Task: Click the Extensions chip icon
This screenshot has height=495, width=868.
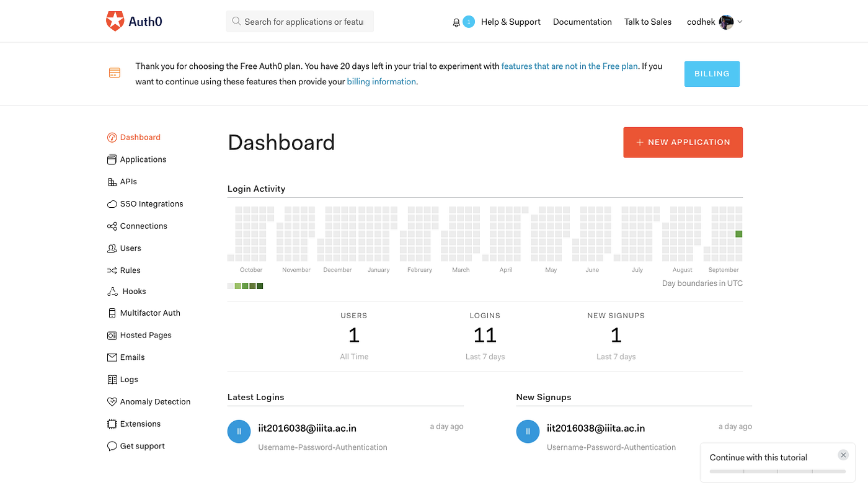Action: [112, 424]
